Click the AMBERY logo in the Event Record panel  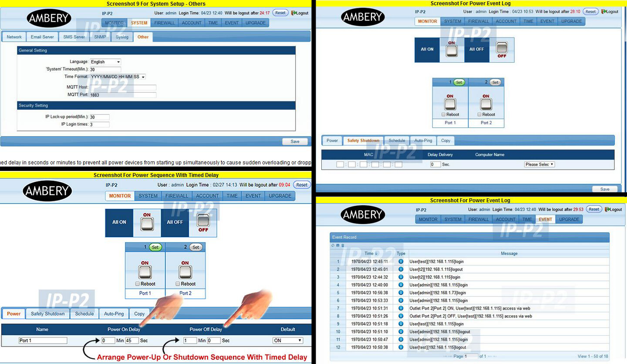(362, 214)
